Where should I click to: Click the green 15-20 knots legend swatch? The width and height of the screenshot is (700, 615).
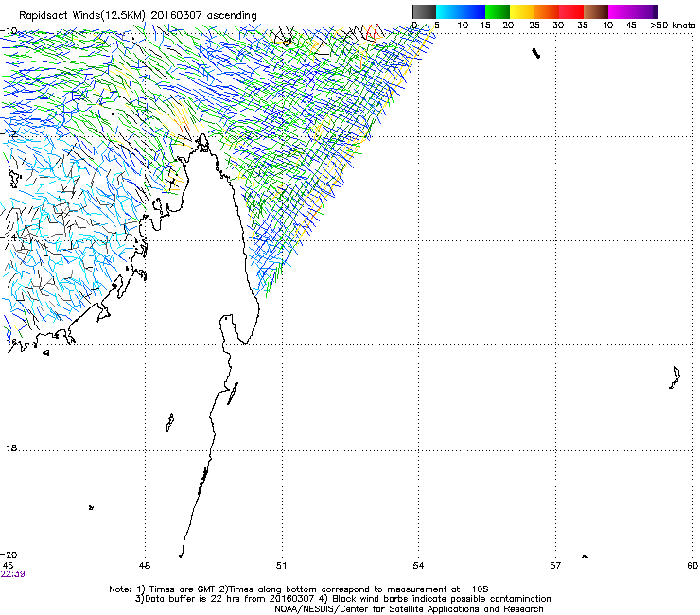pos(498,11)
